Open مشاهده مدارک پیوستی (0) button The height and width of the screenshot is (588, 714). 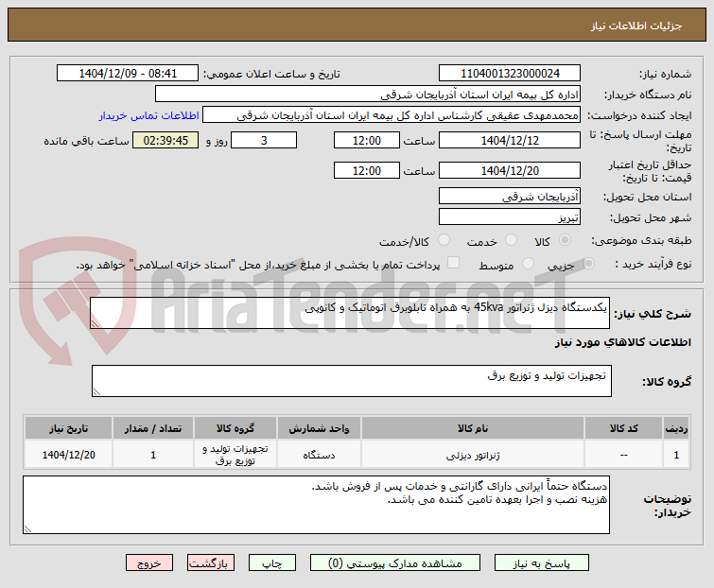(x=394, y=563)
